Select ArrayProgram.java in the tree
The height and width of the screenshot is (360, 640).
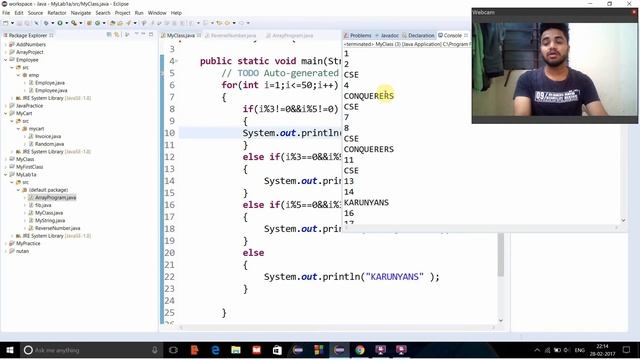point(52,198)
